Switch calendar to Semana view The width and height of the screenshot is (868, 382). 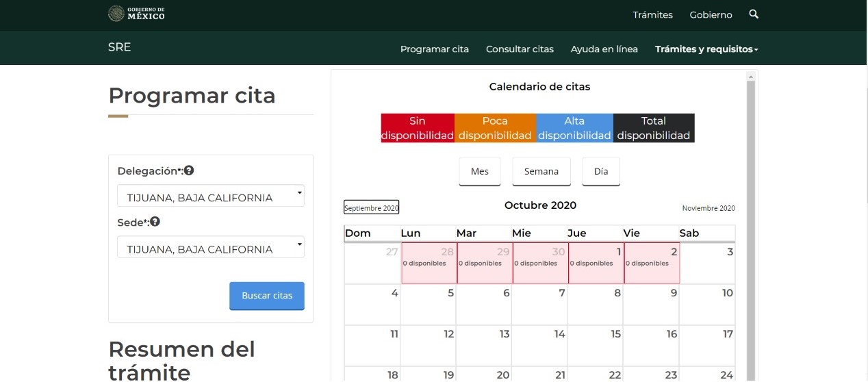click(x=541, y=171)
